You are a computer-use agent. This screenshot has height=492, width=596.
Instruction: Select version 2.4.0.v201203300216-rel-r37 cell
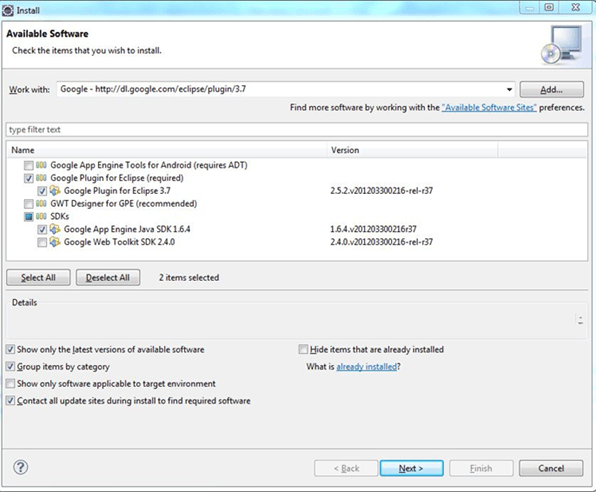382,242
